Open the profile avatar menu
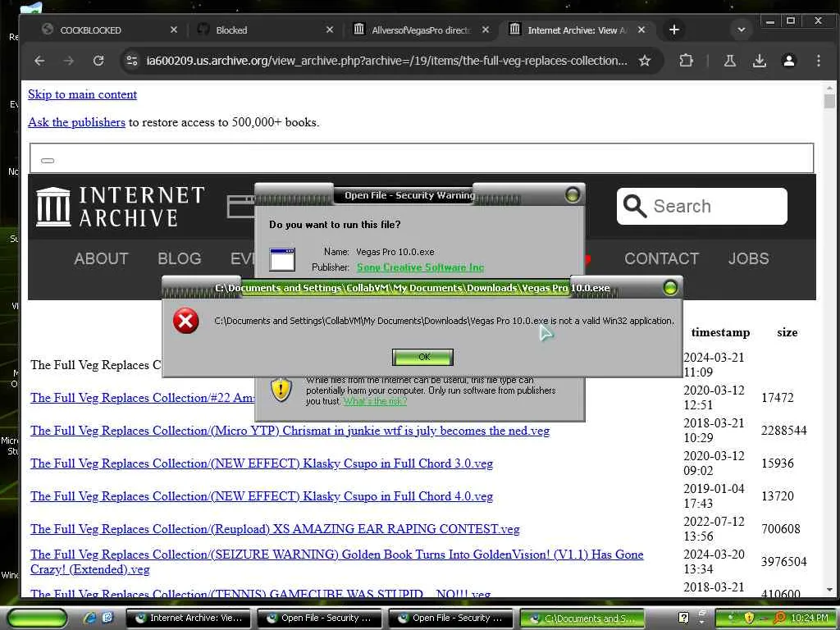Screen dimensions: 840x630 pos(788,61)
